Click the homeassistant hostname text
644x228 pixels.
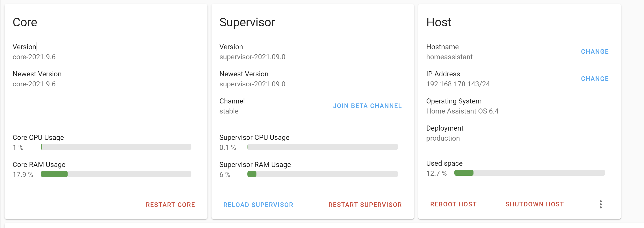coord(450,57)
